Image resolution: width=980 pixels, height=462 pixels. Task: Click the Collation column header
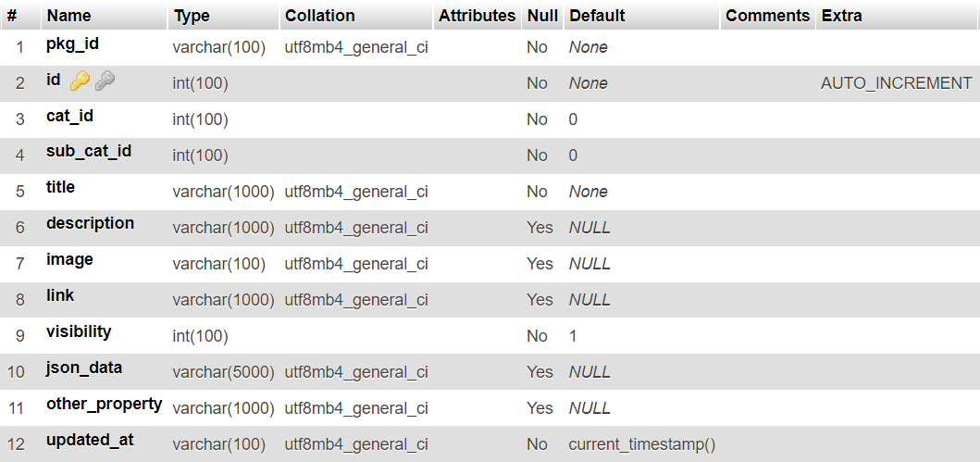click(319, 16)
